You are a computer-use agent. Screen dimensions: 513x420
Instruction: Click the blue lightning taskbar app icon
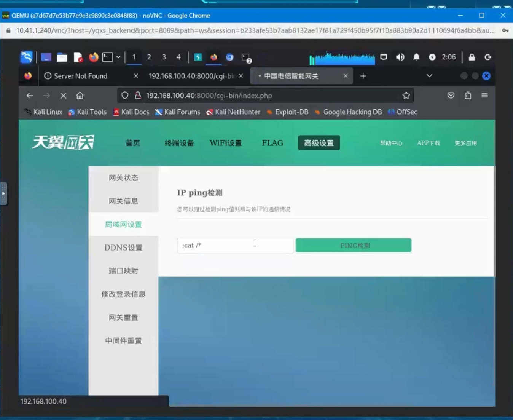[x=198, y=57]
